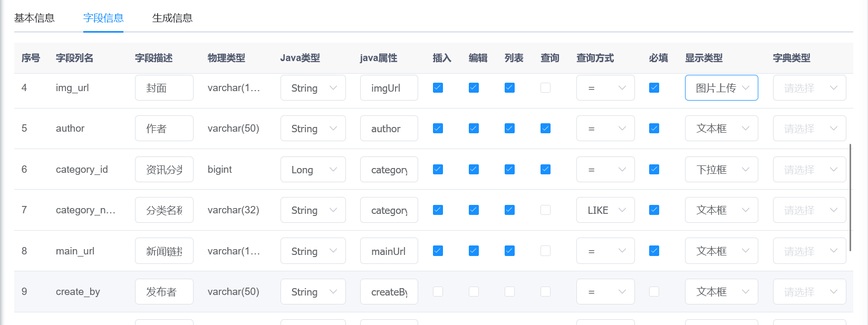The height and width of the screenshot is (325, 868).
Task: Uncheck 查询 checkbox for author row
Action: point(545,129)
